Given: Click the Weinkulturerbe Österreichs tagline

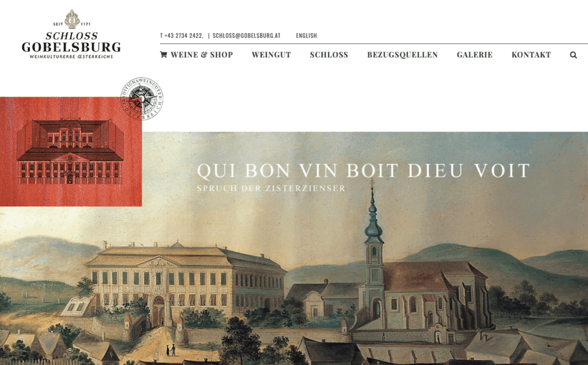Looking at the screenshot, I should pyautogui.click(x=71, y=57).
